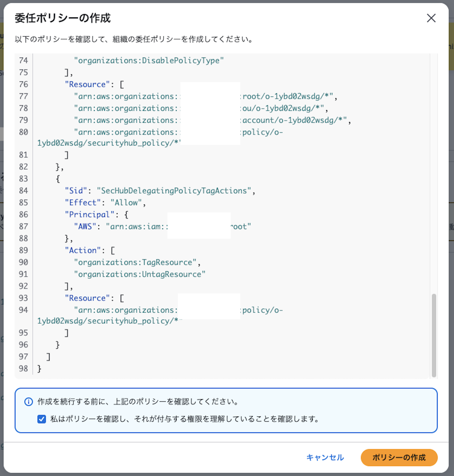Click the "Resource": [ text on line 76
The image size is (454, 476).
pos(94,84)
